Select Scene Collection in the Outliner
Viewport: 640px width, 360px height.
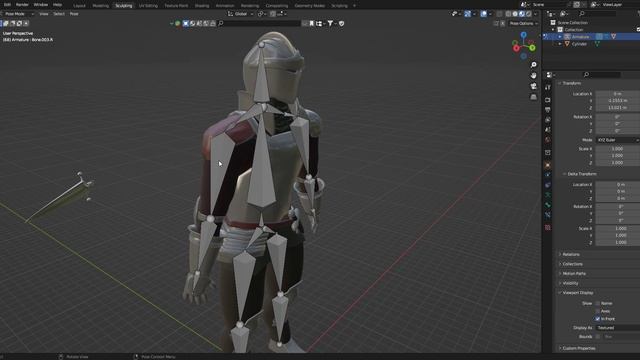[572, 23]
